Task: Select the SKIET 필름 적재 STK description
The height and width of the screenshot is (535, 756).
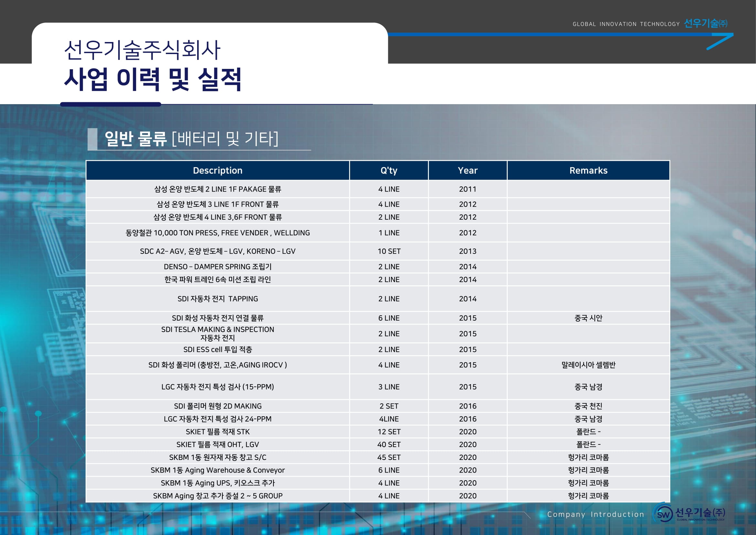Action: click(217, 431)
